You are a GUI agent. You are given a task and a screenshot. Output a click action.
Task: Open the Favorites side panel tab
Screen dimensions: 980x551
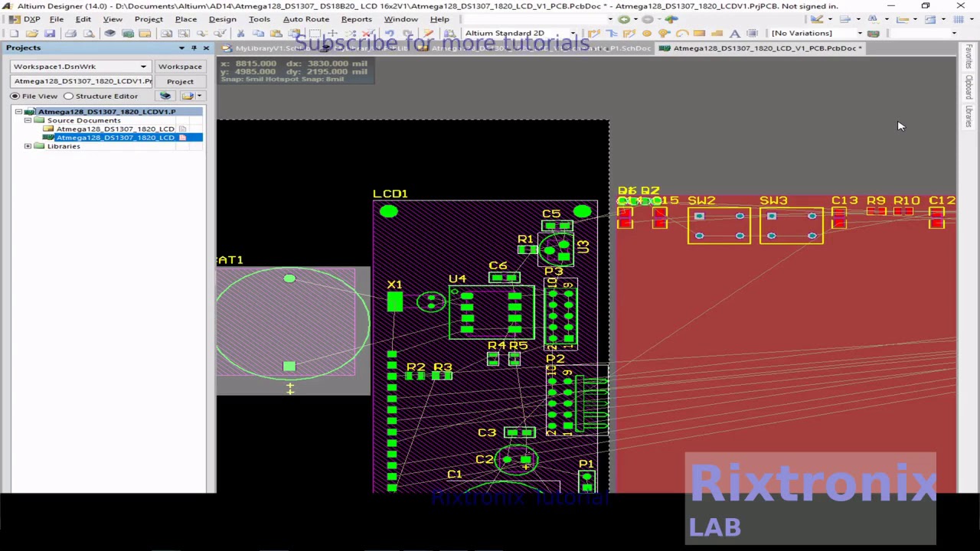point(969,58)
